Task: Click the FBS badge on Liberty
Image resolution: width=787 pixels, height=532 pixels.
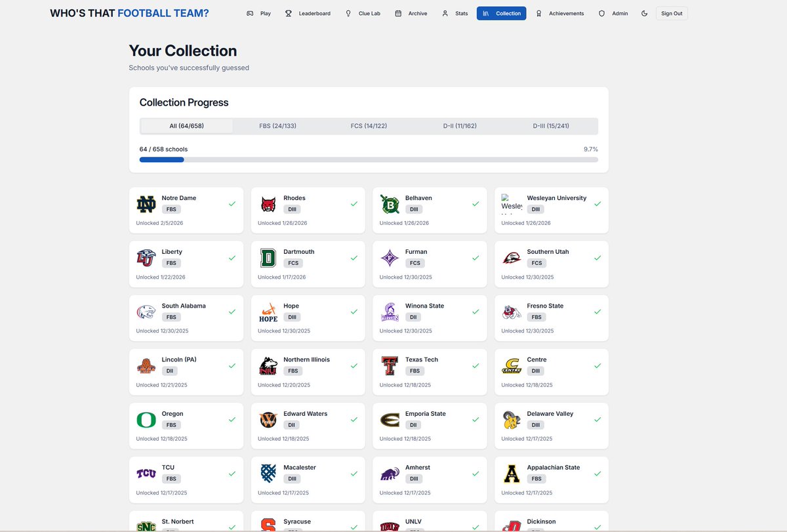Action: point(171,263)
